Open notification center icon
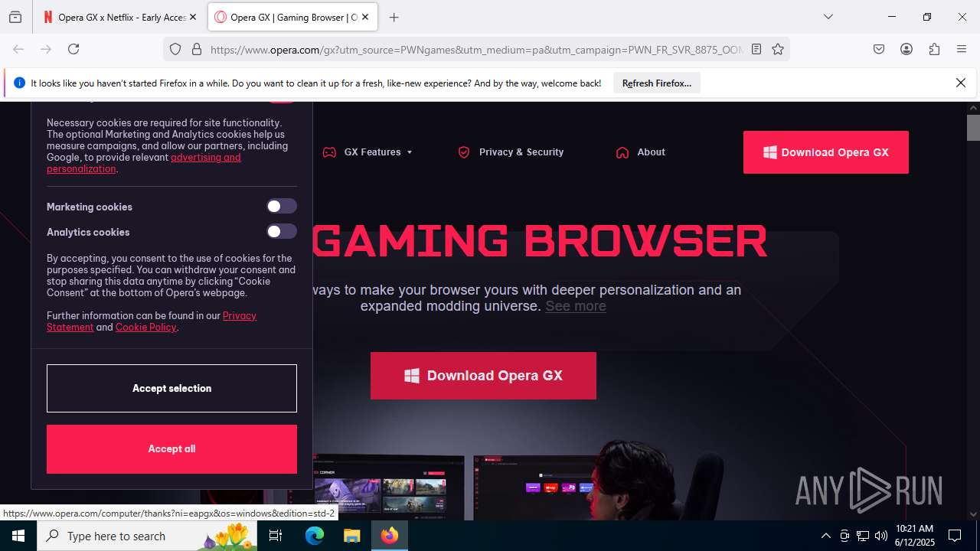Image resolution: width=980 pixels, height=551 pixels. [x=955, y=536]
